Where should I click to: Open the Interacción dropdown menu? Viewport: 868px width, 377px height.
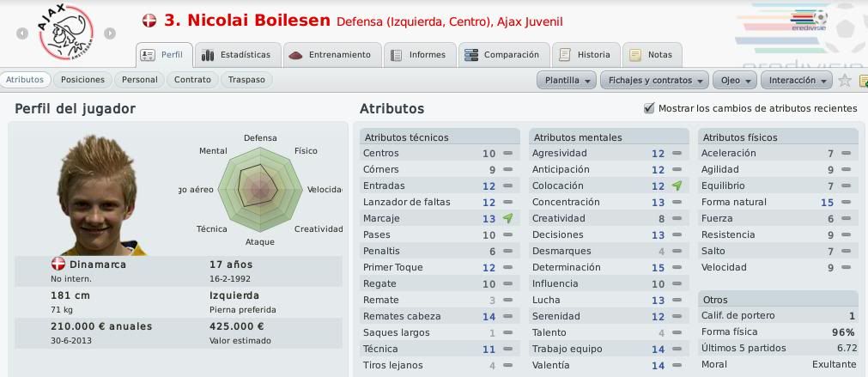[796, 80]
